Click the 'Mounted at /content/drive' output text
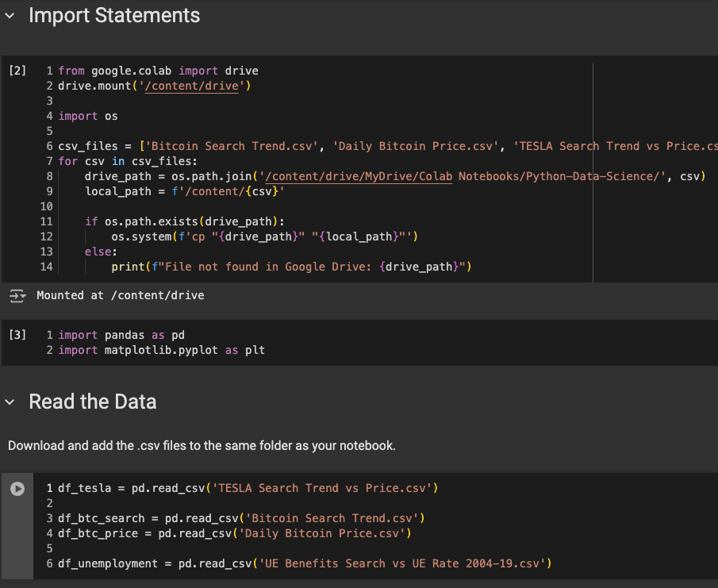718x588 pixels. click(121, 296)
